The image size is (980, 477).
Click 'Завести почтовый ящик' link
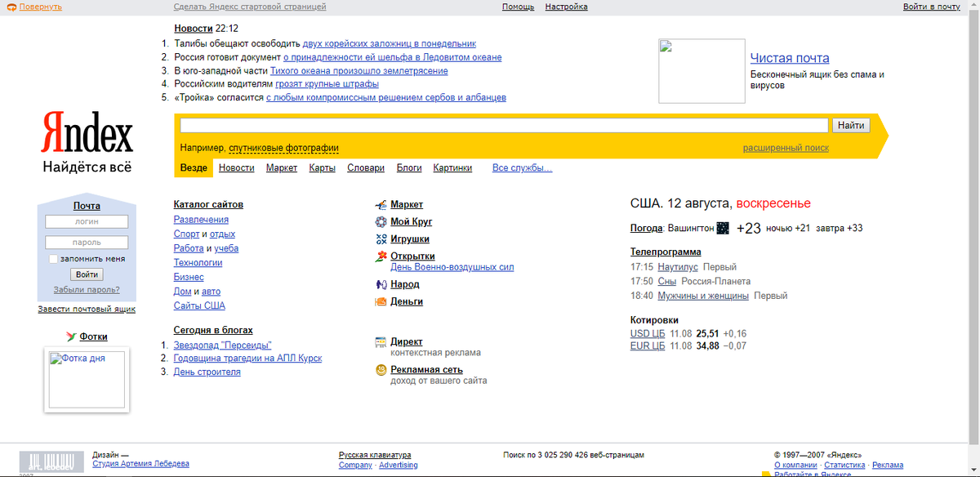pyautogui.click(x=87, y=309)
